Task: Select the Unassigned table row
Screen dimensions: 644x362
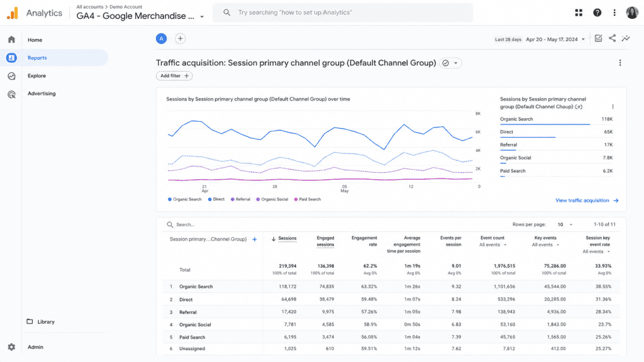Action: [x=391, y=348]
